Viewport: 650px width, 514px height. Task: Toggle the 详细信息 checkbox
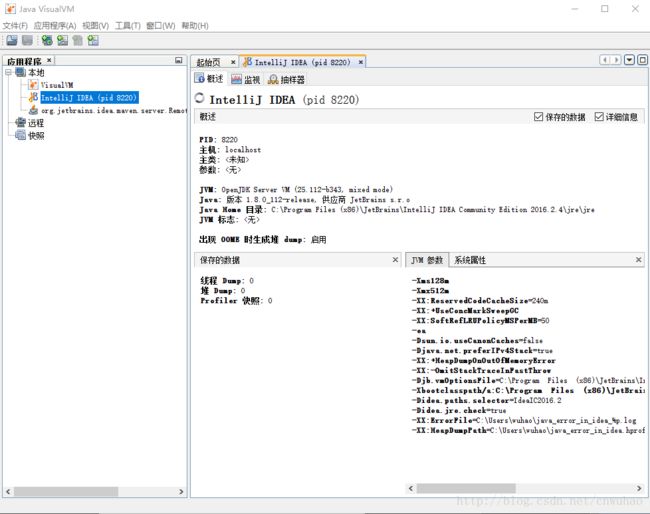coord(599,117)
